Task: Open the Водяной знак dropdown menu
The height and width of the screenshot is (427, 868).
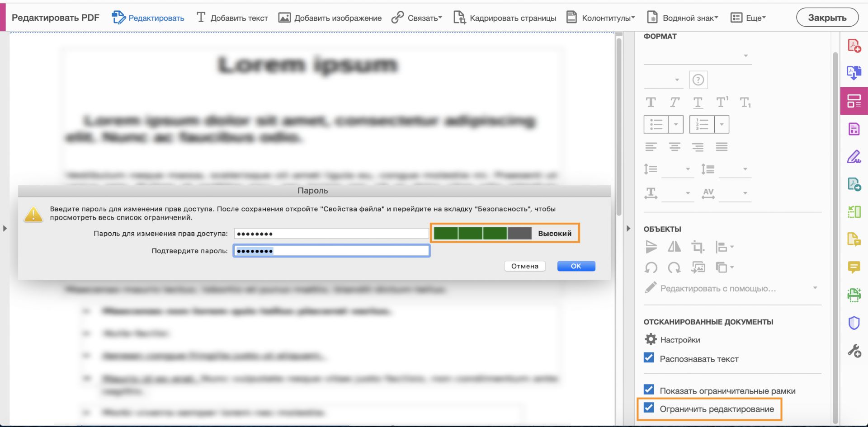Action: tap(683, 18)
